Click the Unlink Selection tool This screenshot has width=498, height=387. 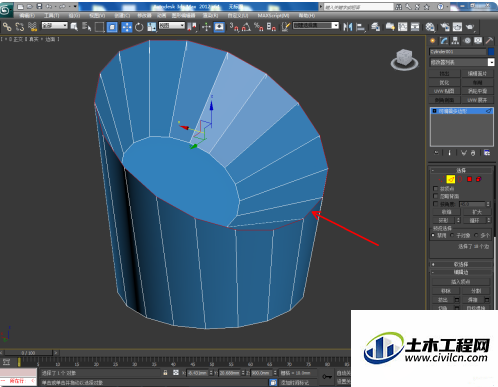click(x=20, y=27)
